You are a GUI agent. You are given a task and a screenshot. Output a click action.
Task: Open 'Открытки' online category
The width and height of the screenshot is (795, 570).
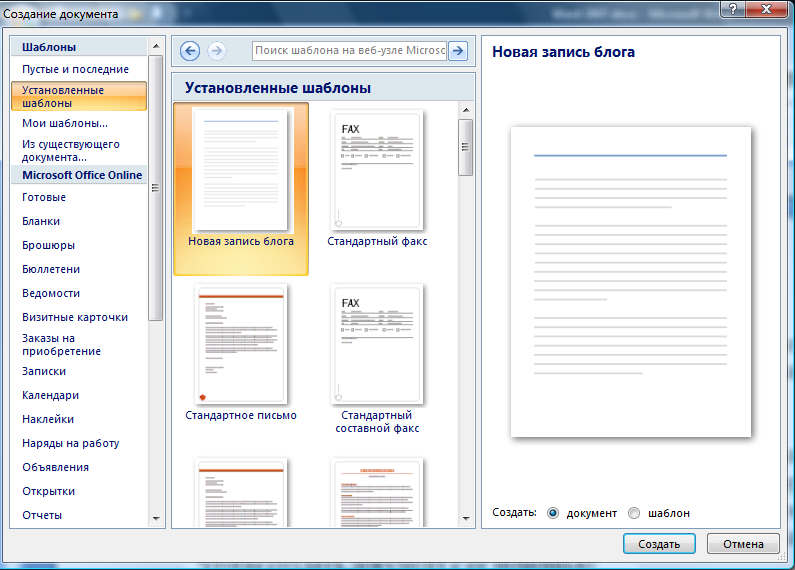[x=49, y=491]
